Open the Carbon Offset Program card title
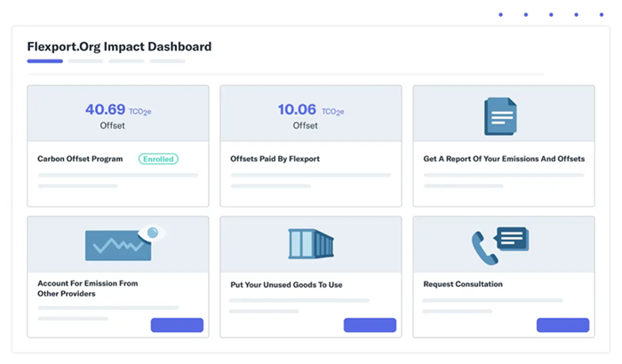622x364 pixels. (x=80, y=159)
